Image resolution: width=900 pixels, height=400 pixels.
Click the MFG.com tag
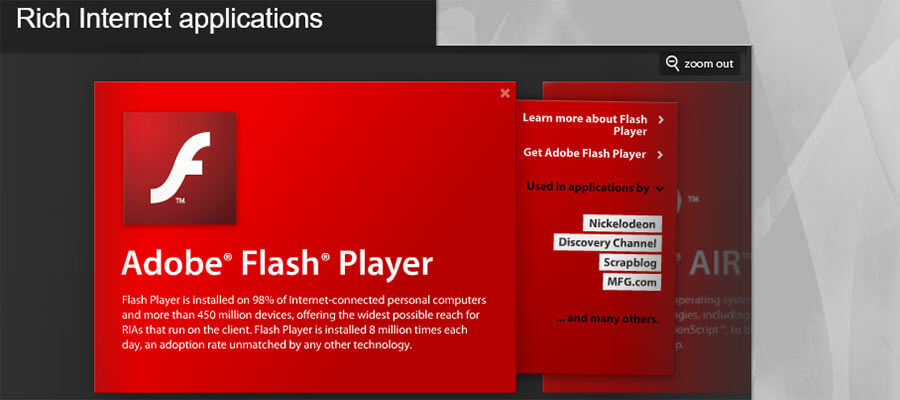(632, 282)
